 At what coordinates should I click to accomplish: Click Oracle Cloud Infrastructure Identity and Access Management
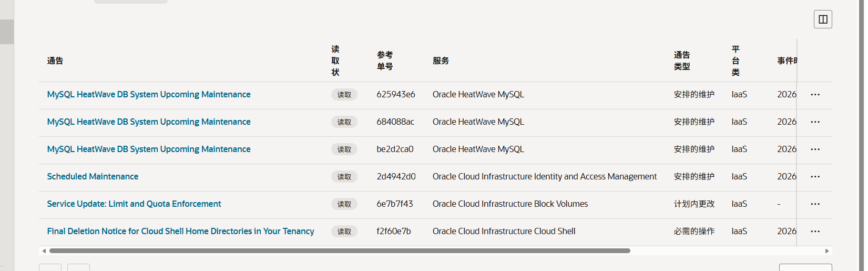[545, 177]
